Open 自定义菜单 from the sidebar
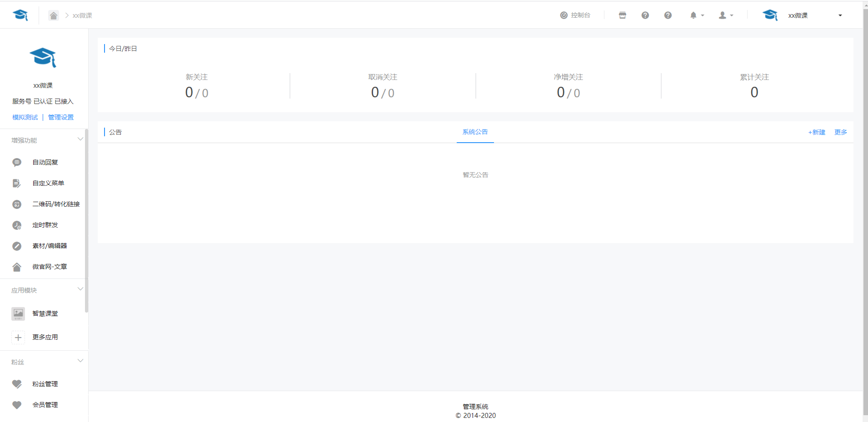The image size is (868, 422). tap(48, 183)
